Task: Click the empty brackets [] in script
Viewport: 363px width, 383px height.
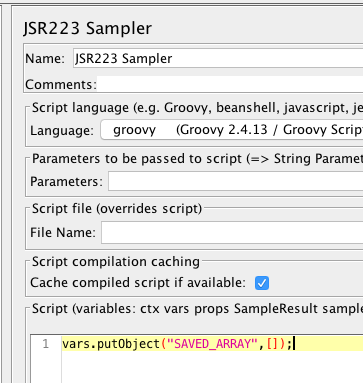Action: pyautogui.click(x=272, y=344)
